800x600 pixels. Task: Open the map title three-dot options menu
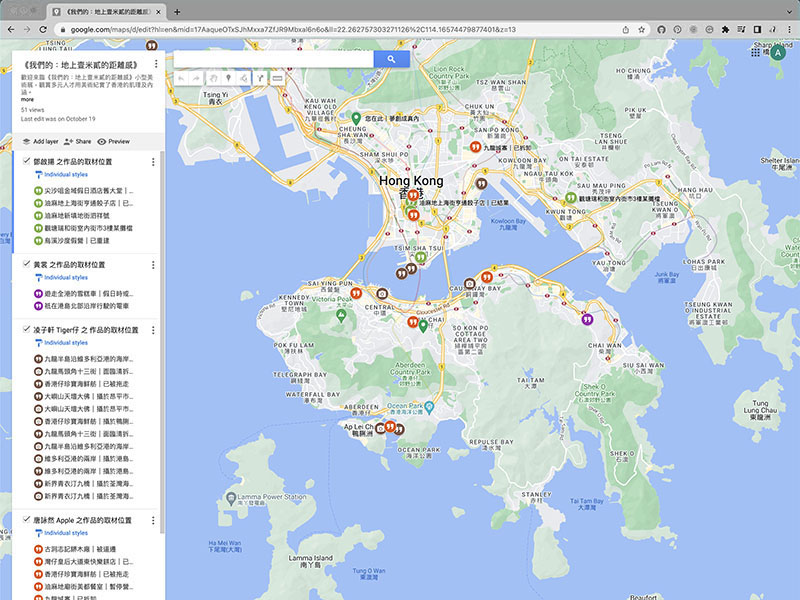tap(156, 64)
